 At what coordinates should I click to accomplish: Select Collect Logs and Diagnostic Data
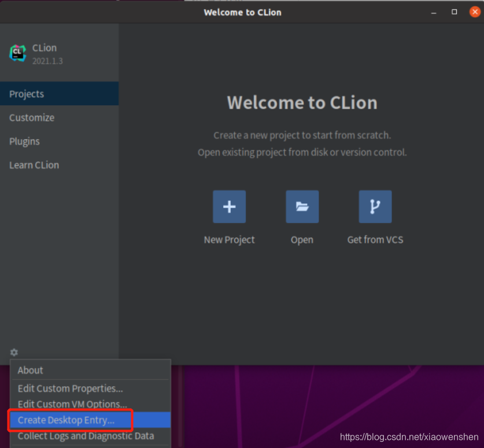pos(90,436)
